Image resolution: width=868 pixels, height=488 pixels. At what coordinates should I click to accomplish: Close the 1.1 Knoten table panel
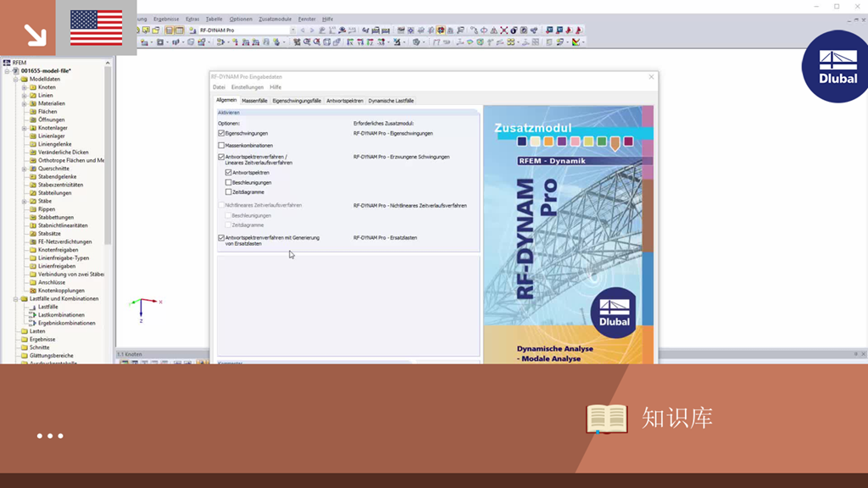coord(863,354)
